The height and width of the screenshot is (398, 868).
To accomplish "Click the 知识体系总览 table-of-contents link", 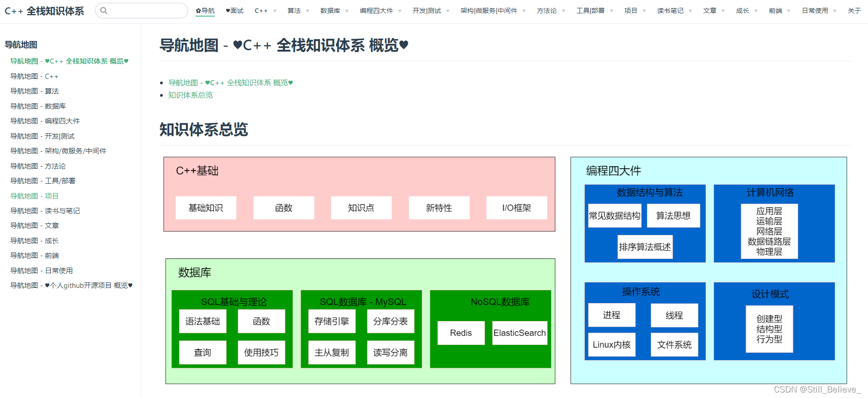I will (x=190, y=95).
